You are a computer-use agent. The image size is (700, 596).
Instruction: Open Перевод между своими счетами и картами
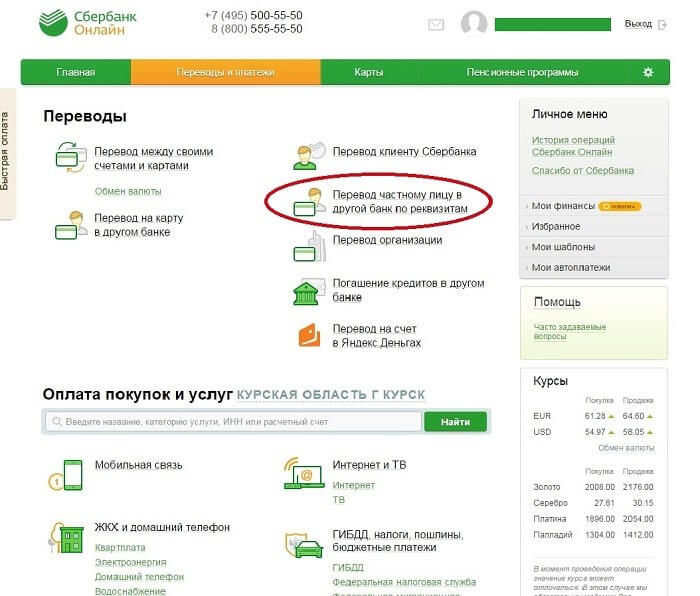(154, 158)
